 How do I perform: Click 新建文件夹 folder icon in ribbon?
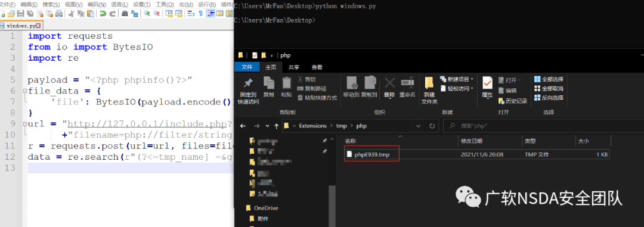click(x=429, y=82)
